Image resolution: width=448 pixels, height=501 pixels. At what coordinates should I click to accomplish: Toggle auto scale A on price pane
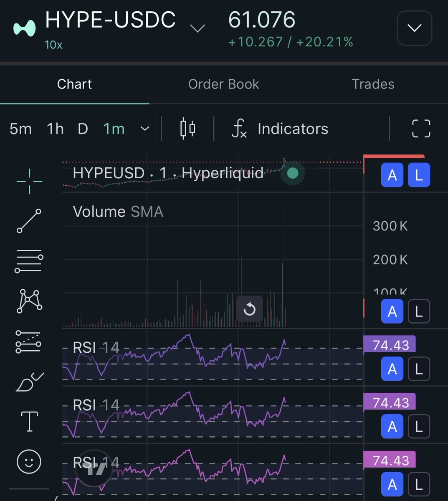coord(392,175)
